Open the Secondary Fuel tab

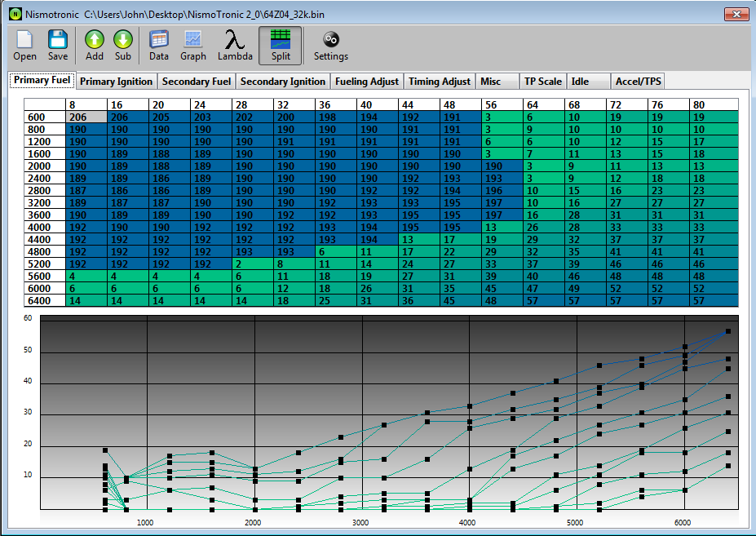coord(196,82)
